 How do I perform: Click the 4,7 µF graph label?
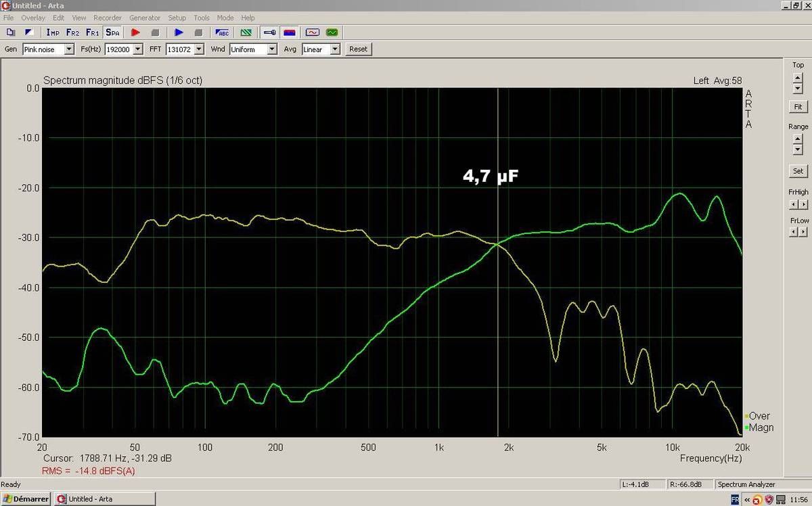click(491, 177)
